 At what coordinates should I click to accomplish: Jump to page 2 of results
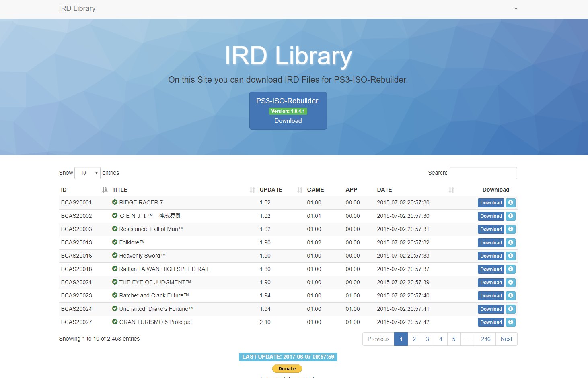414,339
